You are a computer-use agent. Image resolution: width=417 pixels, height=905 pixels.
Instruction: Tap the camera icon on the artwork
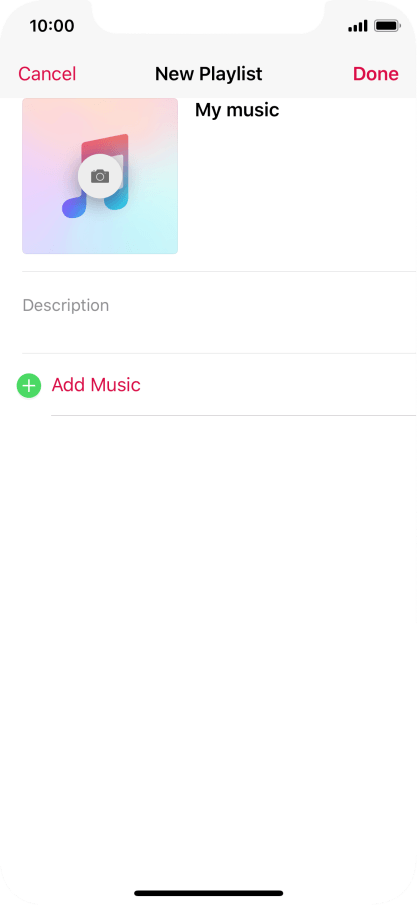click(x=100, y=176)
